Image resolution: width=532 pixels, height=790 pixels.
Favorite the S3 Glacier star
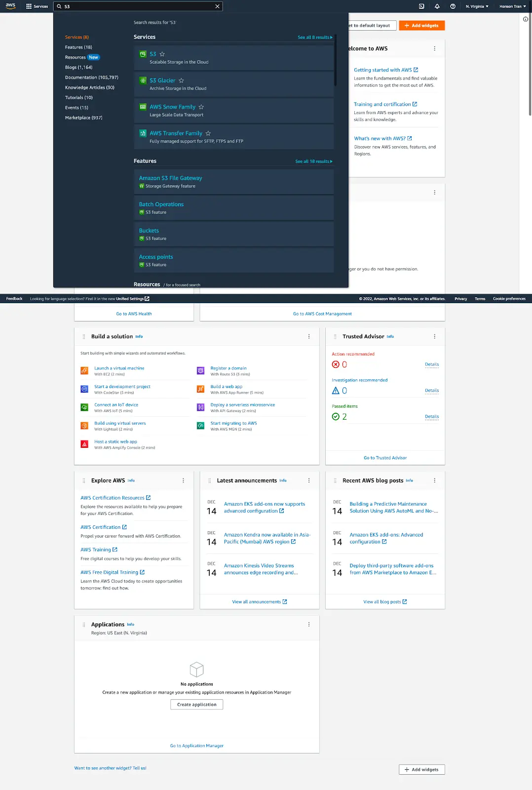(x=181, y=80)
